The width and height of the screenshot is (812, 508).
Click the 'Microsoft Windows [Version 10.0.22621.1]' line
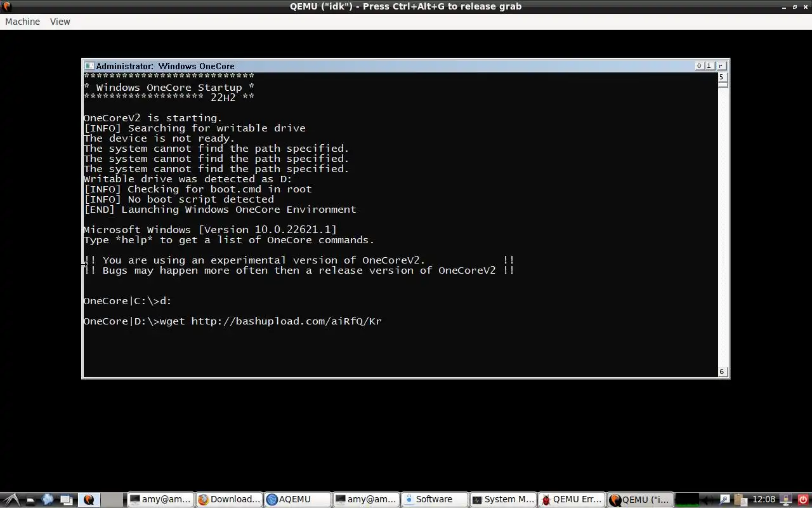[210, 230]
